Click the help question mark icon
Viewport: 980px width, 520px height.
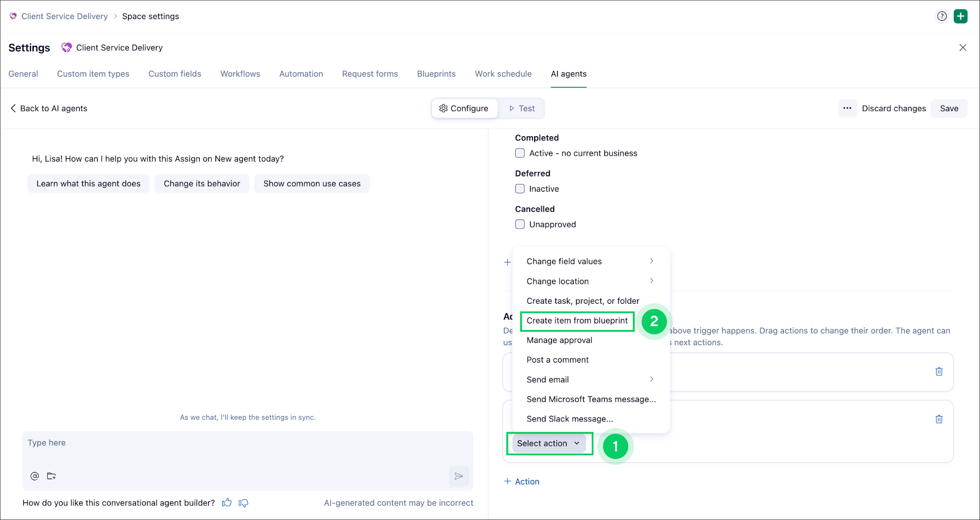[942, 16]
